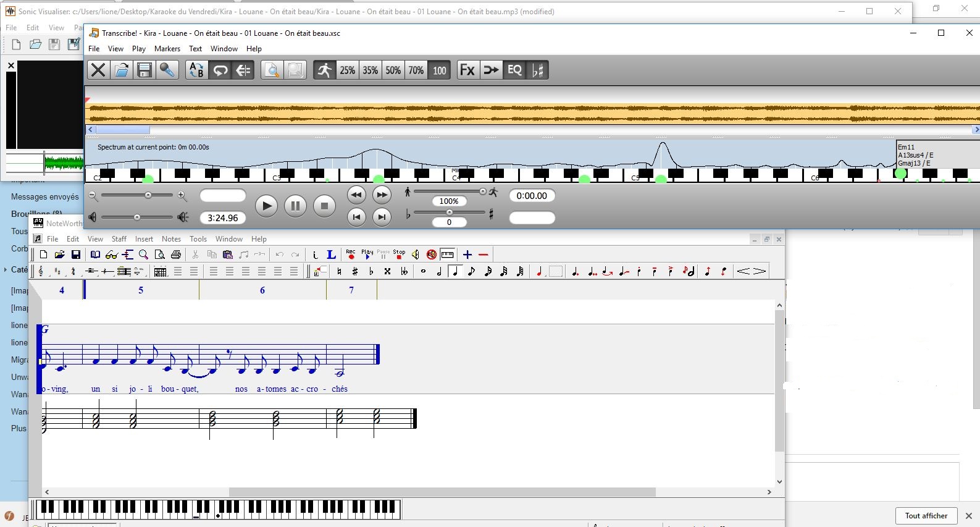The image size is (980, 527).
Task: Click the red minus icon in NoteWorthy
Action: [484, 255]
